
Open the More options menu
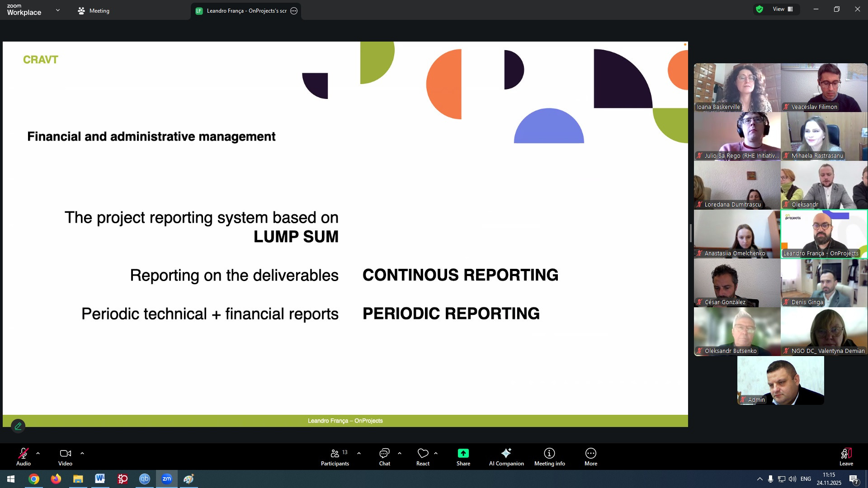click(x=590, y=457)
